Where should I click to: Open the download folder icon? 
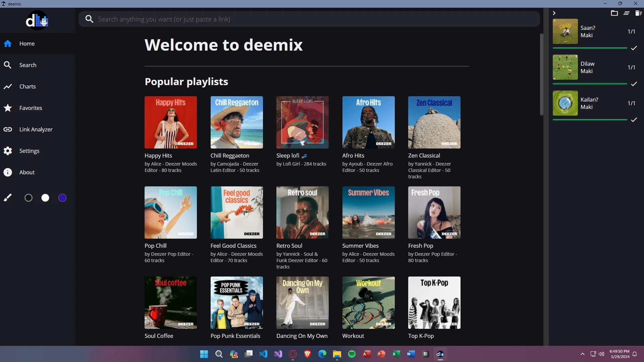614,13
